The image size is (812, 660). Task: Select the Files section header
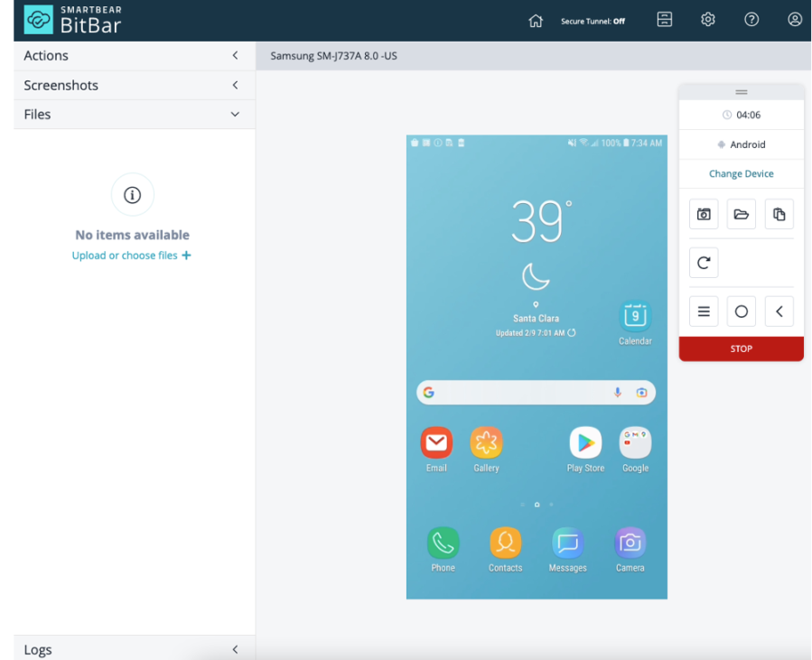tap(135, 115)
